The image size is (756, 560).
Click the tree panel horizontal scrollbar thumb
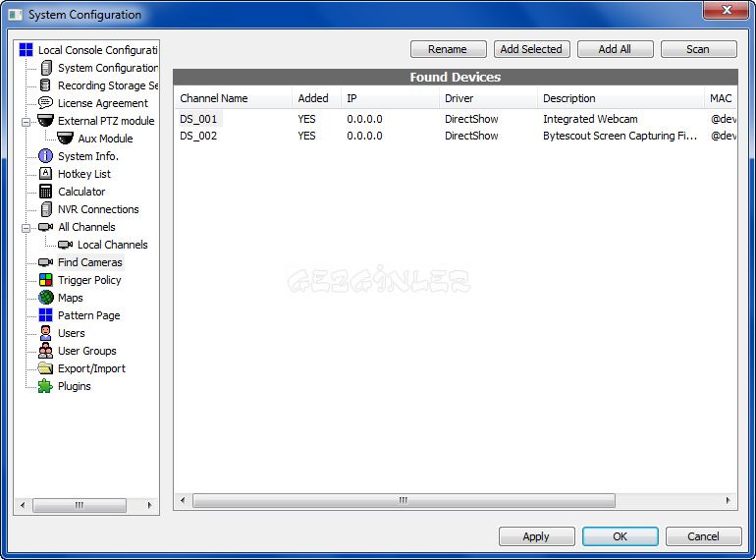click(80, 505)
